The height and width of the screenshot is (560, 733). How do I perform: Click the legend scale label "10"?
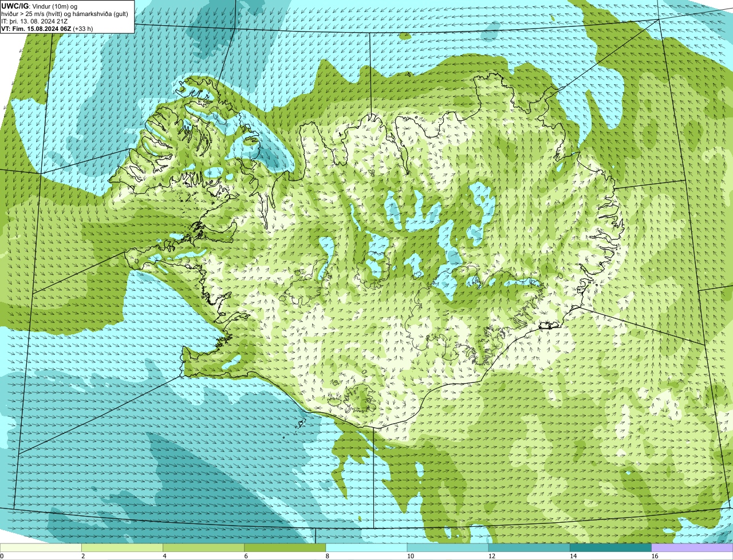click(x=411, y=556)
